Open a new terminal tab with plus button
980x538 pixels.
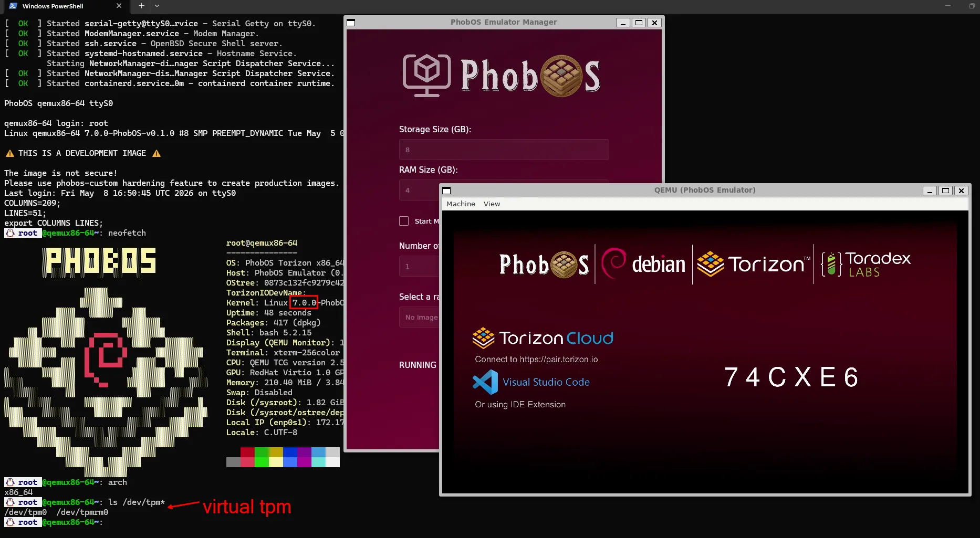[141, 6]
